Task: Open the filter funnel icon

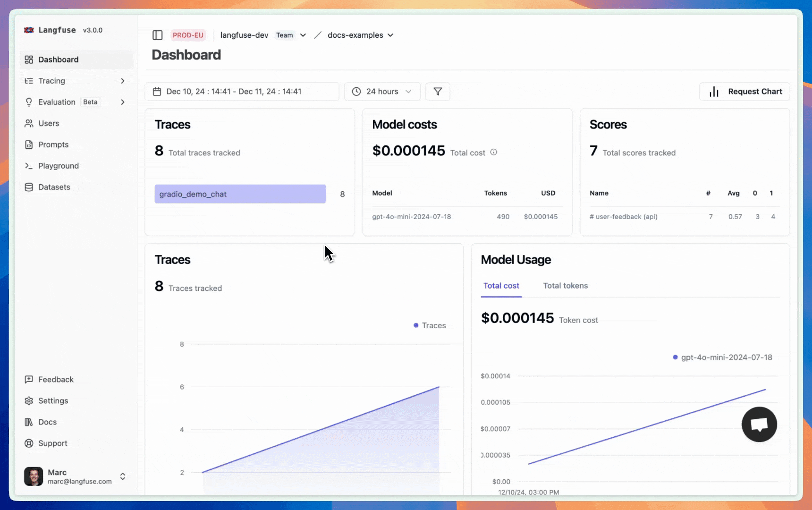Action: click(438, 92)
